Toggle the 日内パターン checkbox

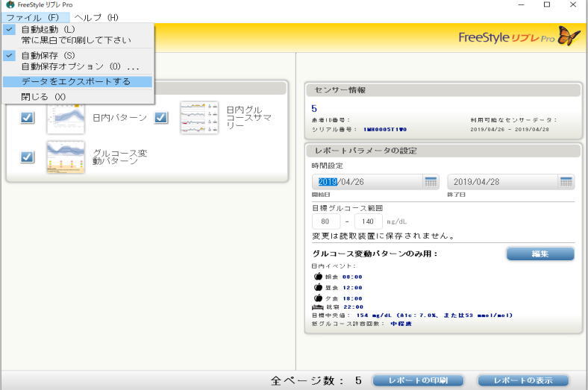(x=27, y=118)
